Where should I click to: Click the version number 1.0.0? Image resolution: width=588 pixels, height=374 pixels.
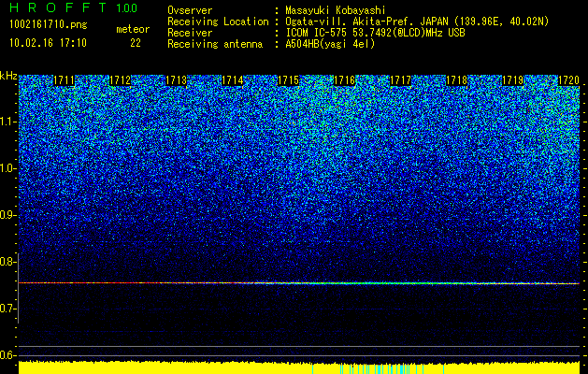pos(126,7)
